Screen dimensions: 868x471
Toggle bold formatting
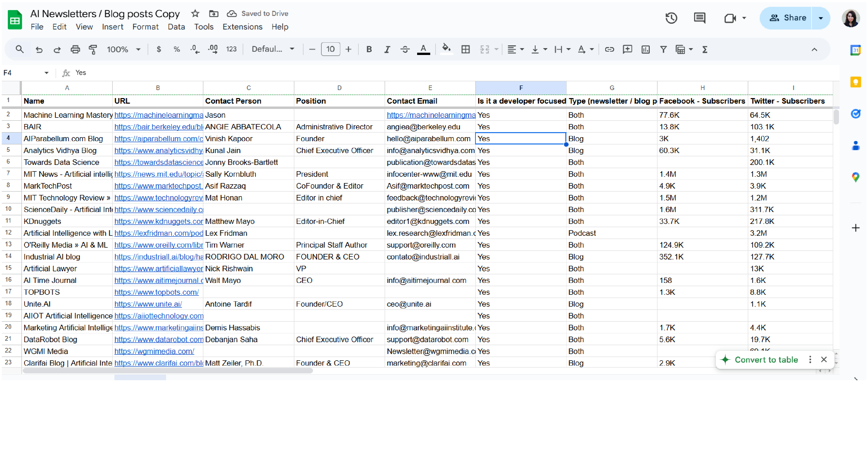point(369,50)
